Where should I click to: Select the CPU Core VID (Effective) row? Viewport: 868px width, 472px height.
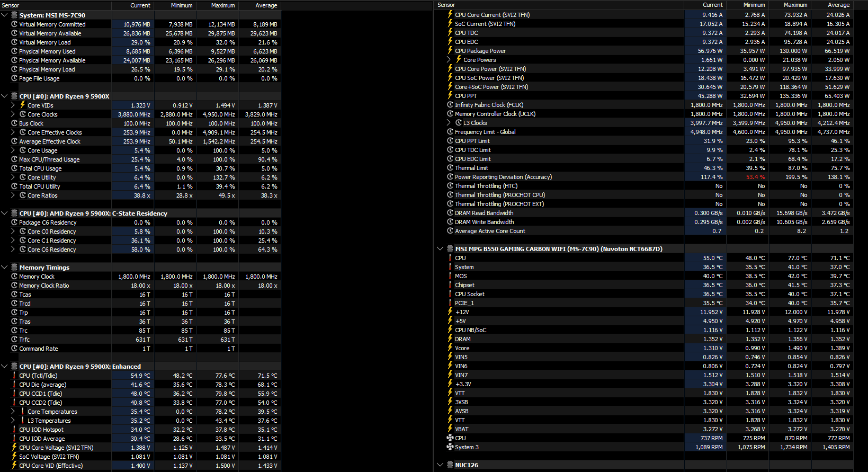(x=140, y=466)
